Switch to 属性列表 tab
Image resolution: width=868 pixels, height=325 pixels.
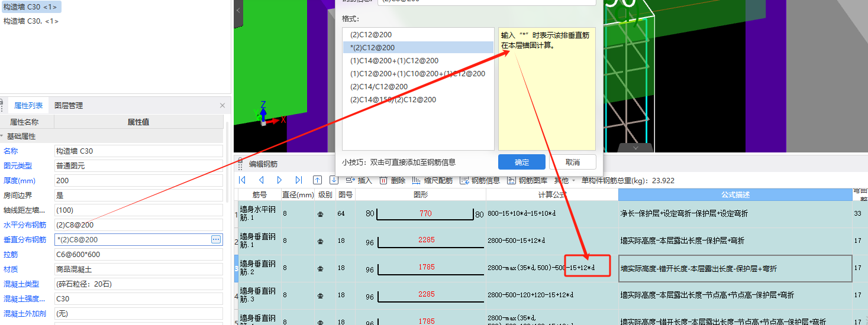pos(28,106)
